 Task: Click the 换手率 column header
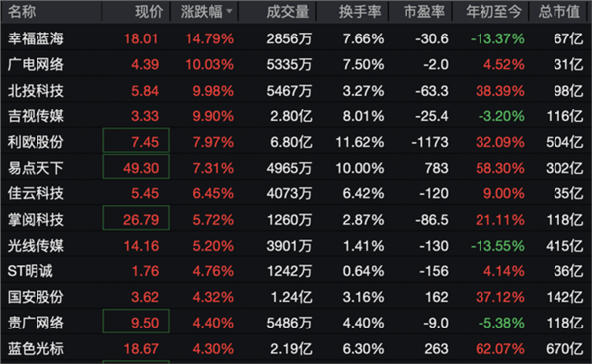360,12
